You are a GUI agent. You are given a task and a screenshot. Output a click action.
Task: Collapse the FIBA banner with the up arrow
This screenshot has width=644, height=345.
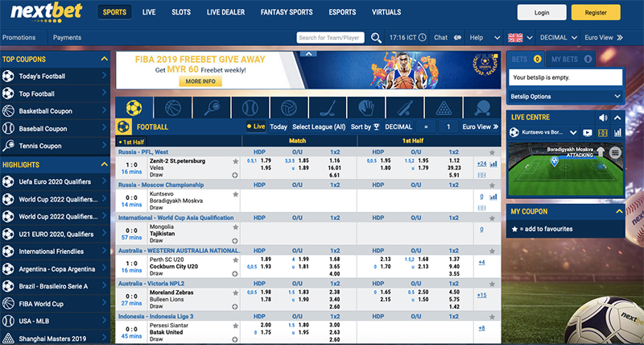[x=308, y=53]
